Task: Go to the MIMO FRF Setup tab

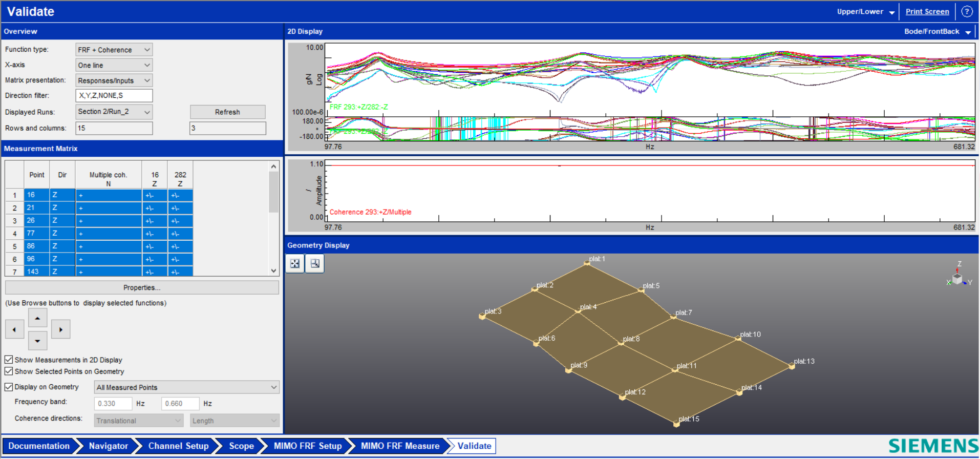Action: coord(307,446)
